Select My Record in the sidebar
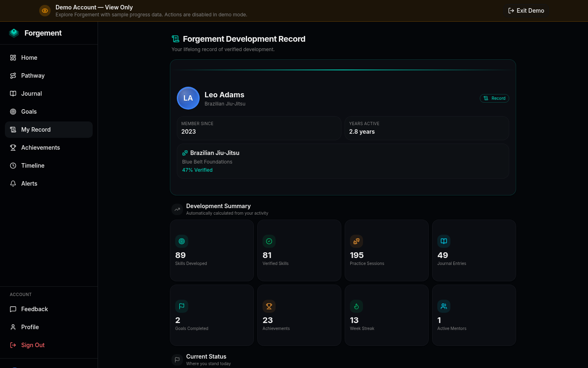Image resolution: width=588 pixels, height=368 pixels. pos(49,130)
